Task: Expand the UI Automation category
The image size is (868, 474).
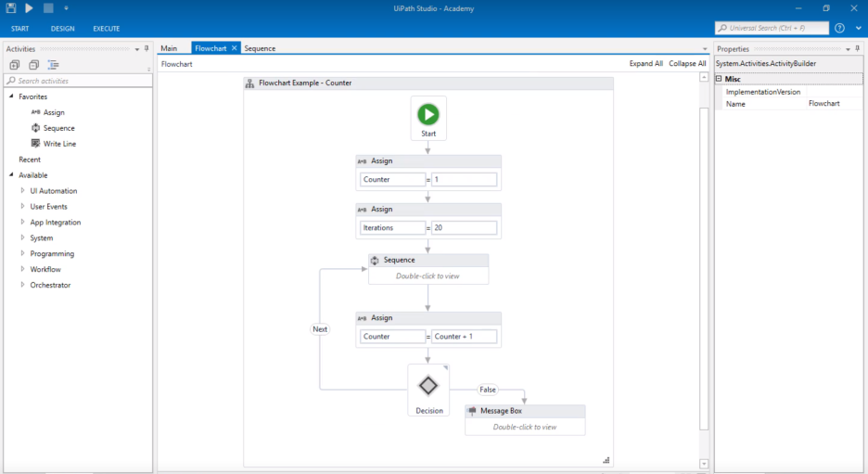Action: pyautogui.click(x=23, y=191)
